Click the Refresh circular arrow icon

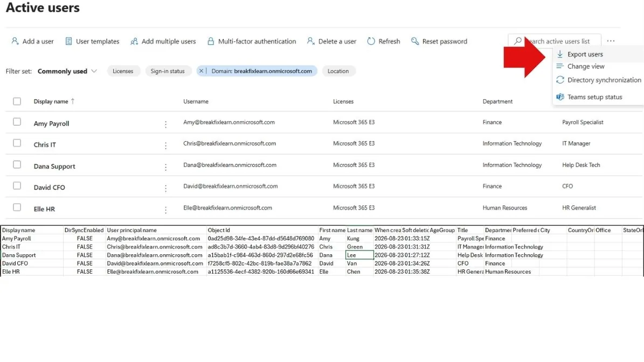371,41
